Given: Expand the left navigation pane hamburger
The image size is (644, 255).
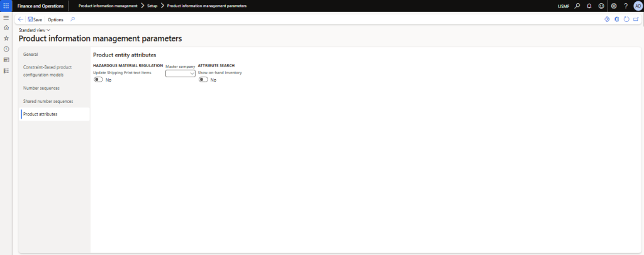Looking at the screenshot, I should coord(6,17).
